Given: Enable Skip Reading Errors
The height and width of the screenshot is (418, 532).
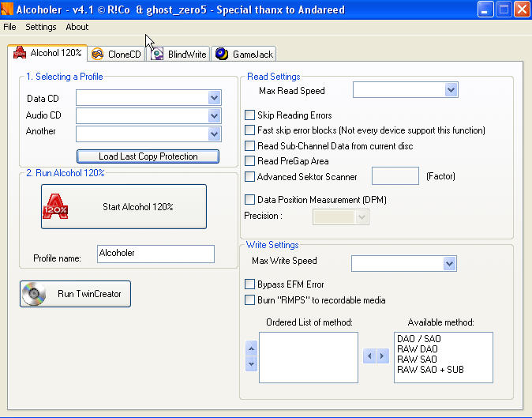Looking at the screenshot, I should (249, 115).
